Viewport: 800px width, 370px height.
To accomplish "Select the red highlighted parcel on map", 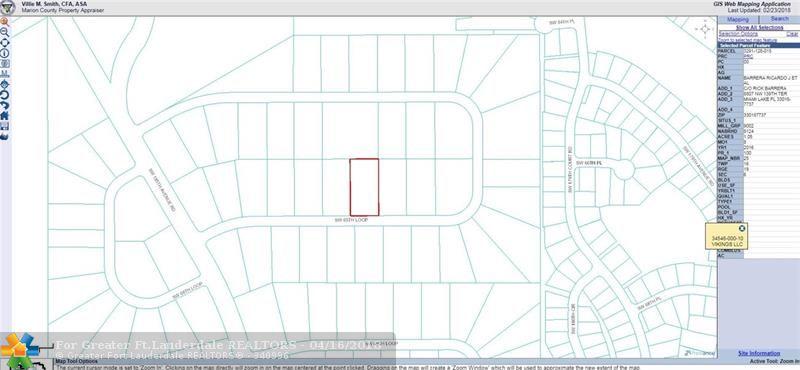I will (364, 187).
